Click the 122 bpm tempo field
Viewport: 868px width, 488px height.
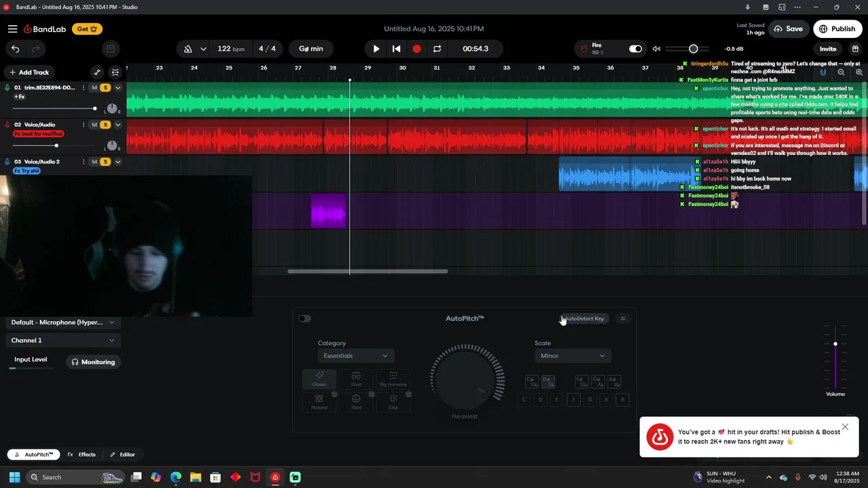[231, 49]
